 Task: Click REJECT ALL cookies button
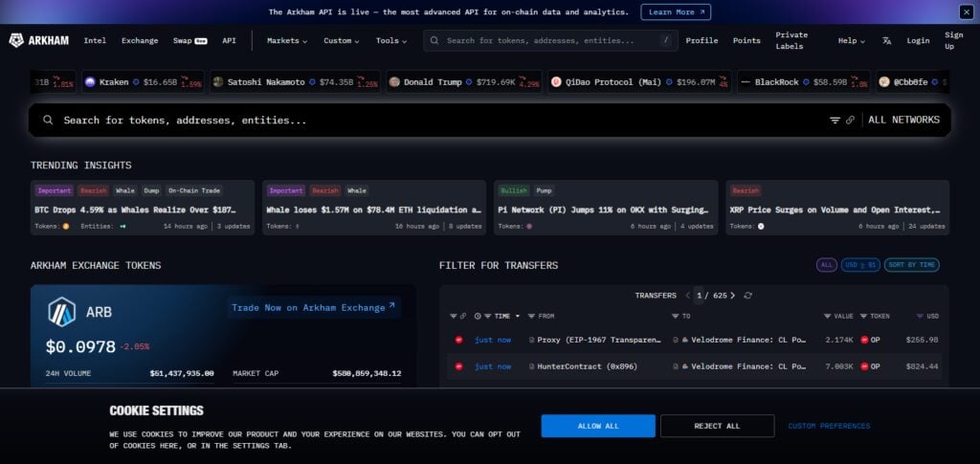click(x=717, y=426)
